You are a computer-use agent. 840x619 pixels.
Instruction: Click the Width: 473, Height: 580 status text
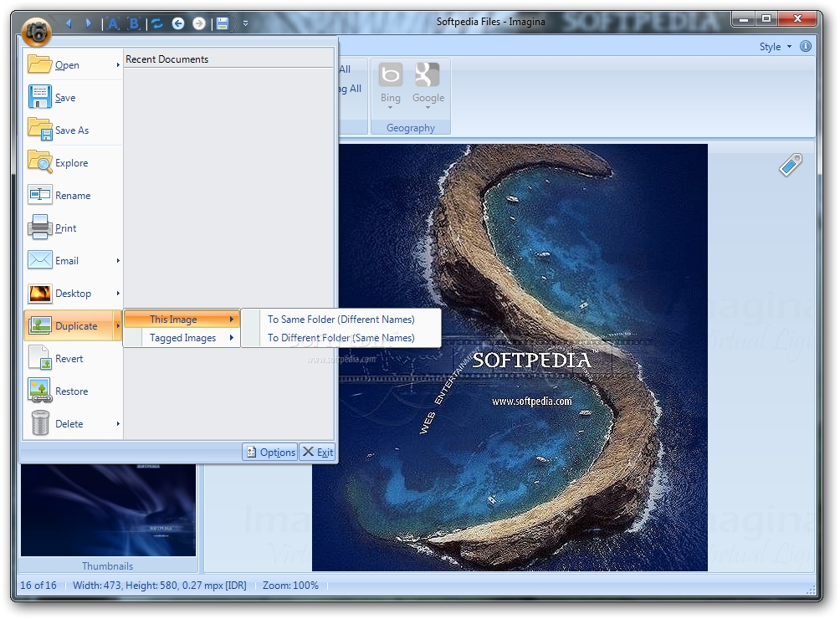click(160, 586)
